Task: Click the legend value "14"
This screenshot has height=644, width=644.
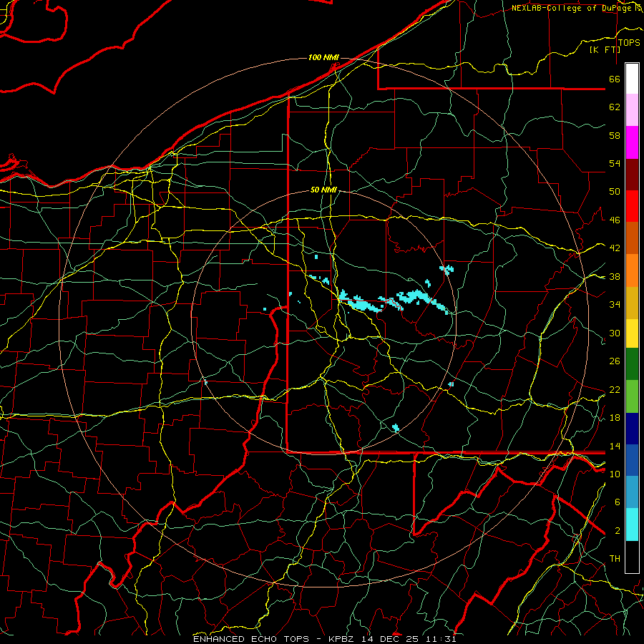Action: click(x=615, y=446)
